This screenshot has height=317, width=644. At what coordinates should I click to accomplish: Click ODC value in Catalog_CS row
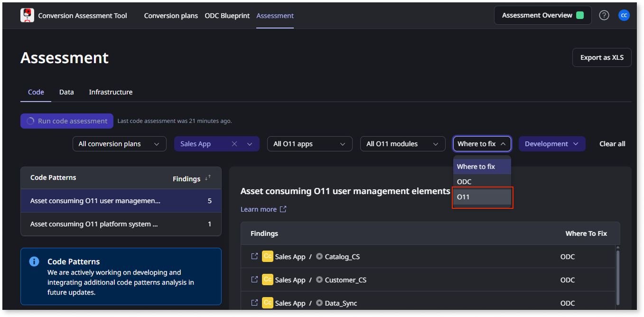click(x=568, y=257)
